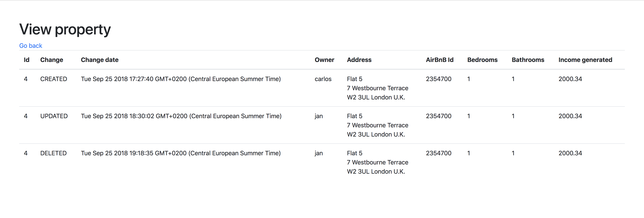Click the Change column header
Viewport: 644px width, 218px height.
click(x=52, y=60)
